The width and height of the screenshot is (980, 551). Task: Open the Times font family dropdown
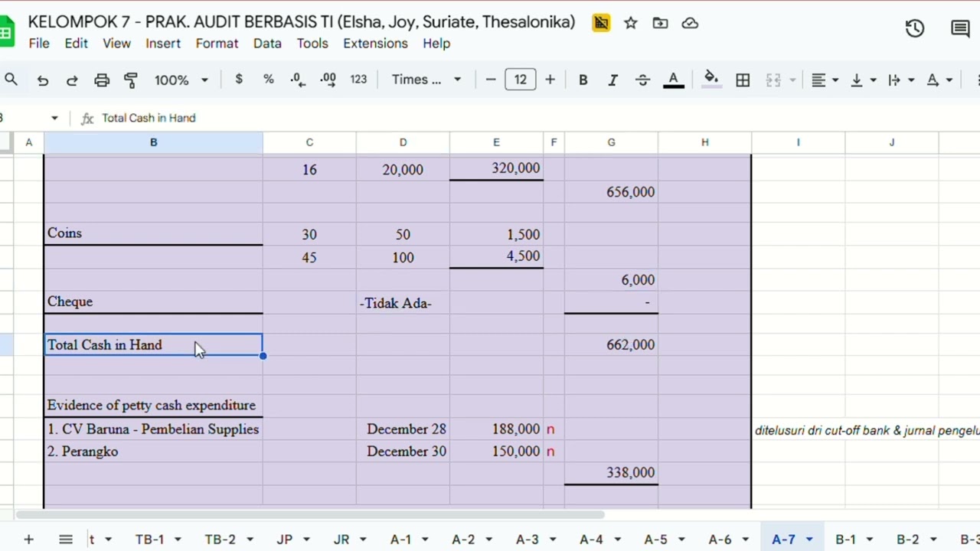[426, 80]
